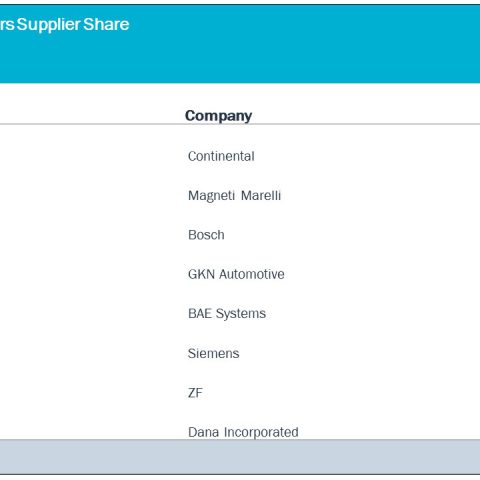Screen dimensions: 480x480
Task: Click the word Automotive
Action: [x=252, y=274]
